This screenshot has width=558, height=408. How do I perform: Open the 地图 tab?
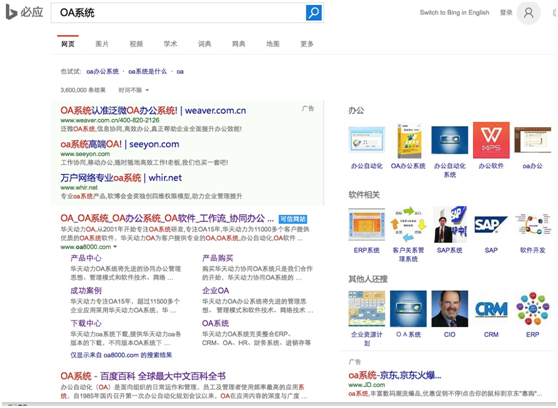[x=273, y=44]
